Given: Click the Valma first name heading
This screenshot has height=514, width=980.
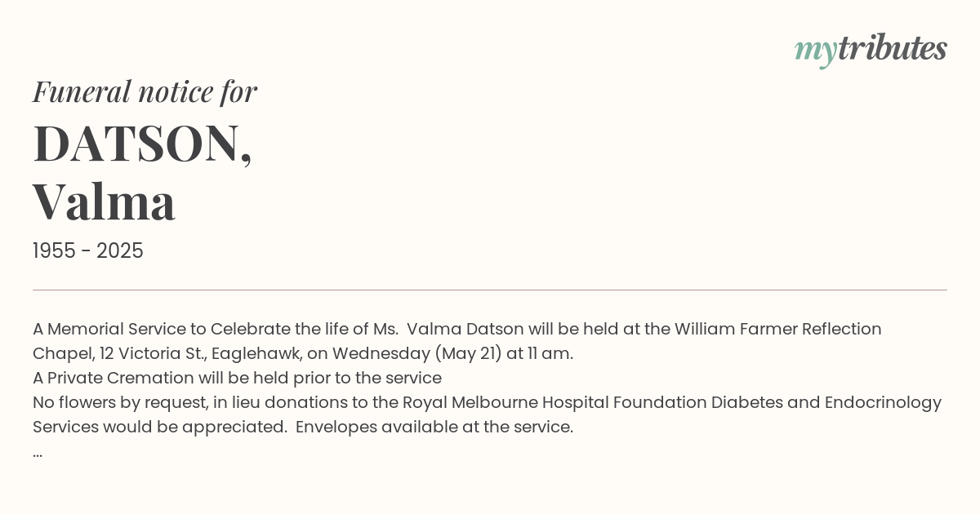Looking at the screenshot, I should click(x=104, y=202).
